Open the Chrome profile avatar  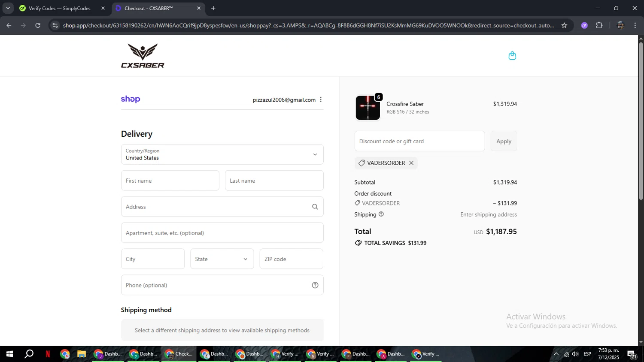620,25
